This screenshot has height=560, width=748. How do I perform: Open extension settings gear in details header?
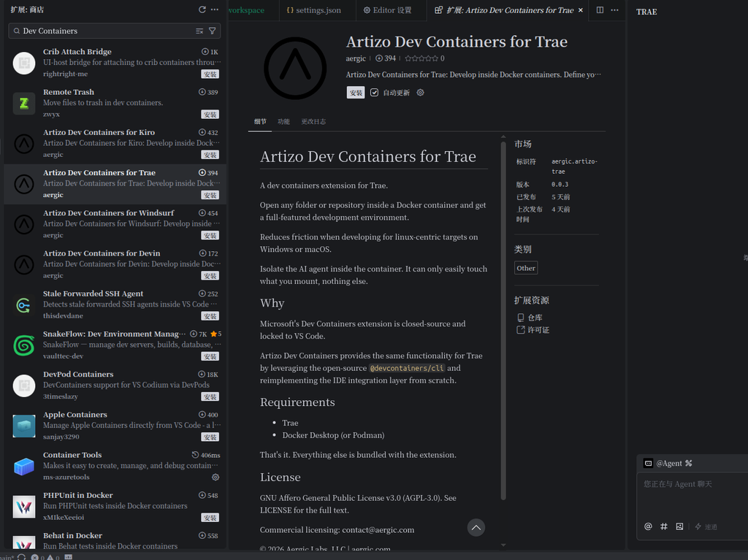pyautogui.click(x=420, y=93)
